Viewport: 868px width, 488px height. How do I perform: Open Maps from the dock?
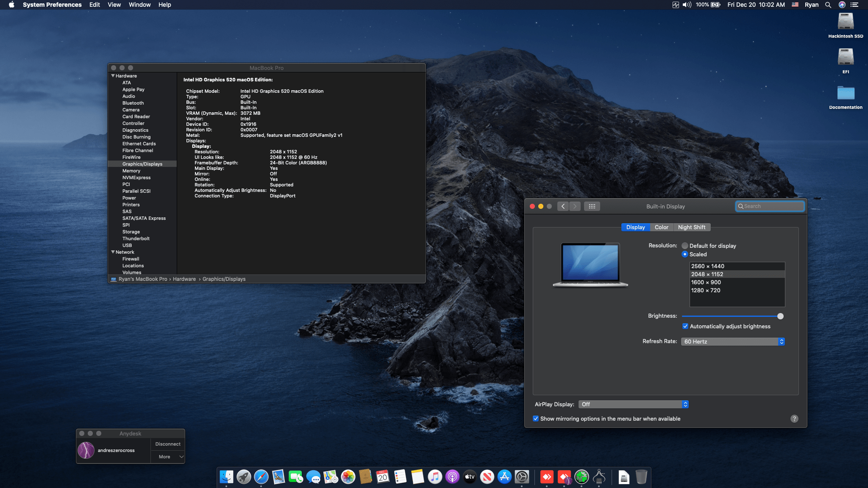(331, 477)
